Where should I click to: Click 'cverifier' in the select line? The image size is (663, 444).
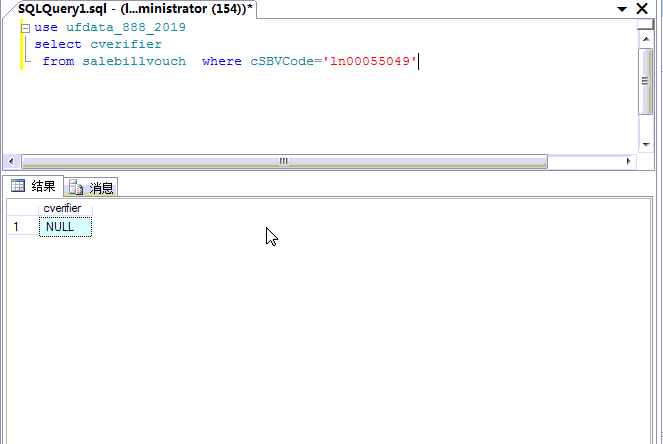tap(126, 44)
